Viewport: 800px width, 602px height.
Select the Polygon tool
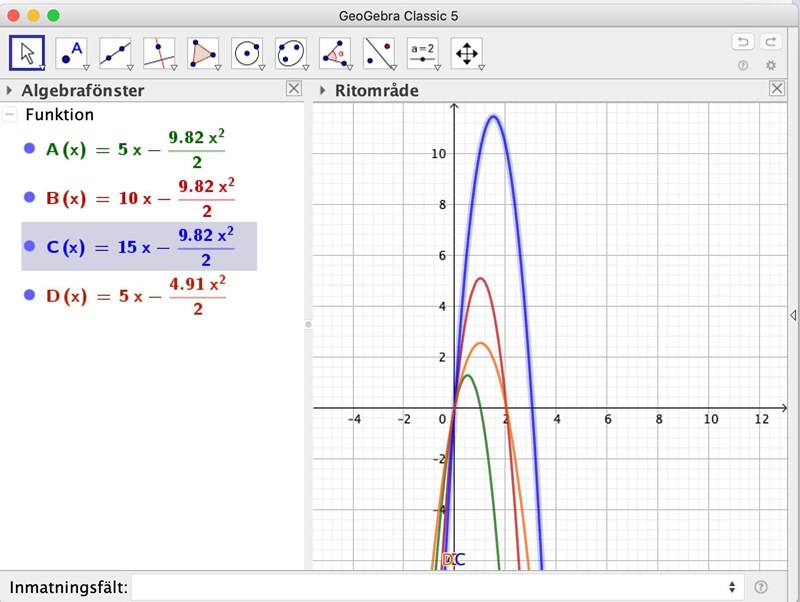coord(203,53)
